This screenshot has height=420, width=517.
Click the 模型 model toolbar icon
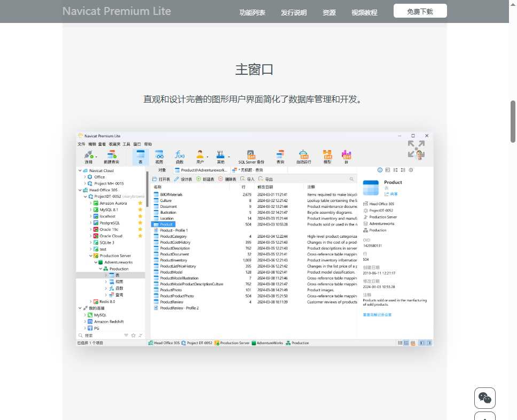[327, 157]
